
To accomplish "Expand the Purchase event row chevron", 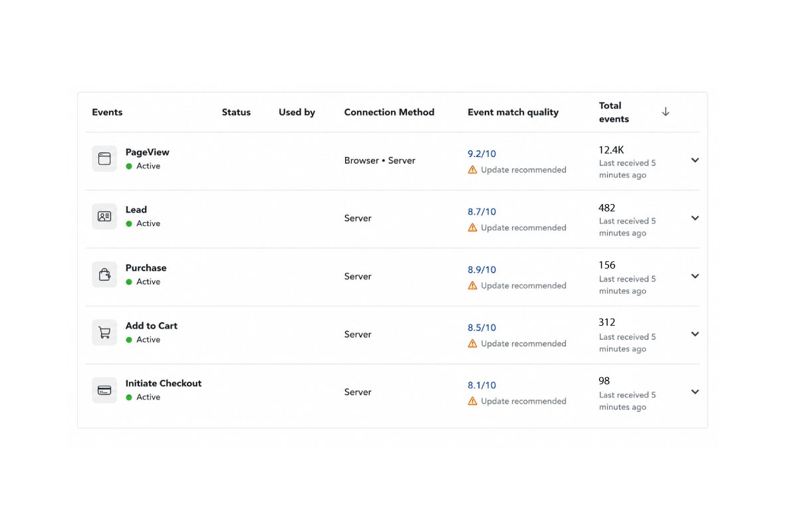I will pos(695,276).
